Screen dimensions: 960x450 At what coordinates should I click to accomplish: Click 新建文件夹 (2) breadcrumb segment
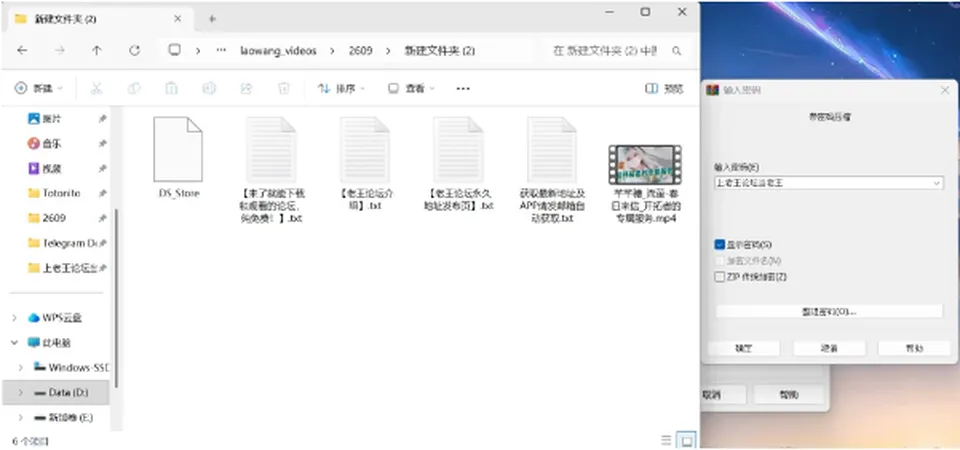click(x=440, y=51)
